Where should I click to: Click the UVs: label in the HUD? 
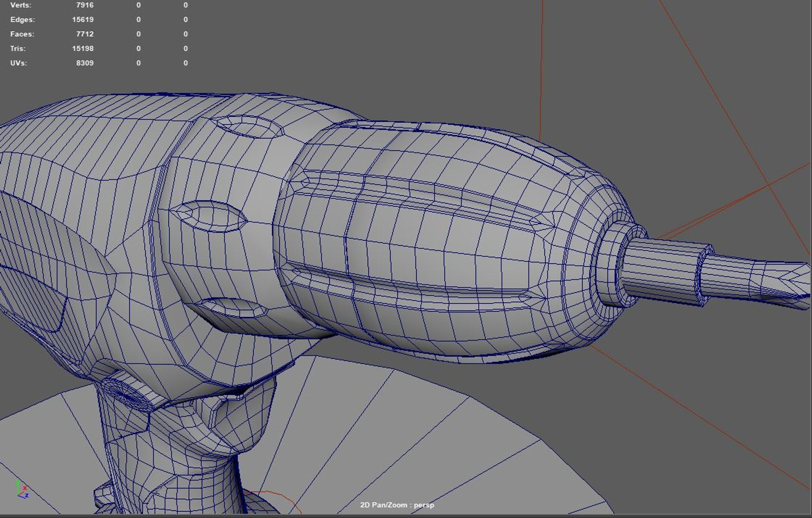pos(18,63)
